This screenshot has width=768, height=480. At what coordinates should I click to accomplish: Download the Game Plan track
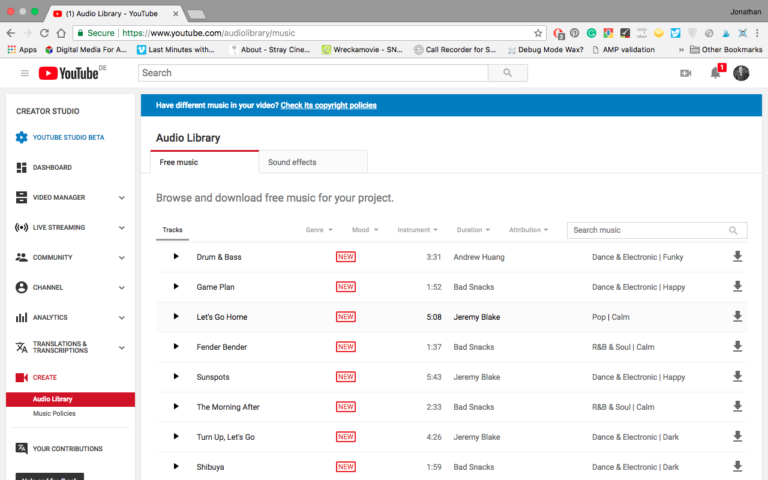737,287
